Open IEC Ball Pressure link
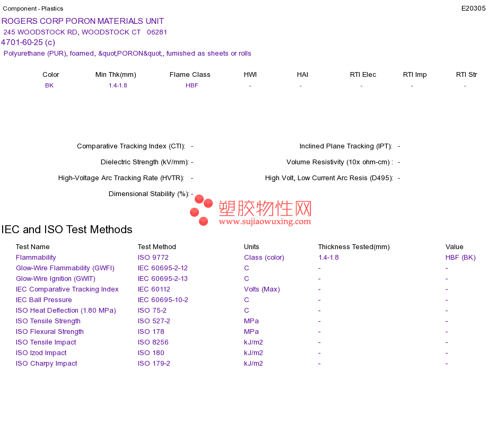This screenshot has width=504, height=424. 44,300
